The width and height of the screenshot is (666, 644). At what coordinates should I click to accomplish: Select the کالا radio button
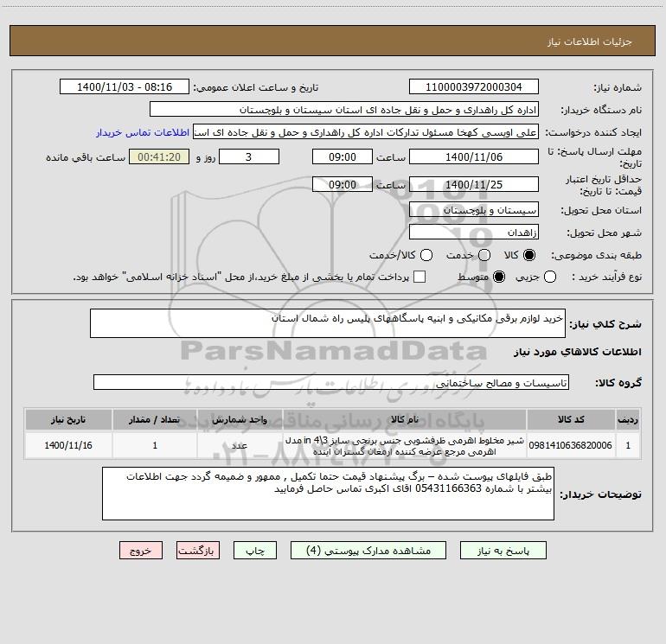tap(529, 255)
